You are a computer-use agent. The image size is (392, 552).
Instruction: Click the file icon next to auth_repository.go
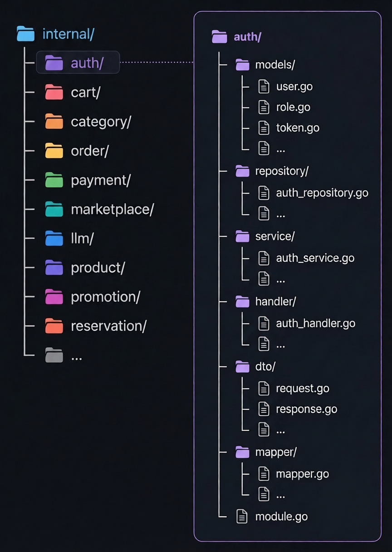pos(264,193)
